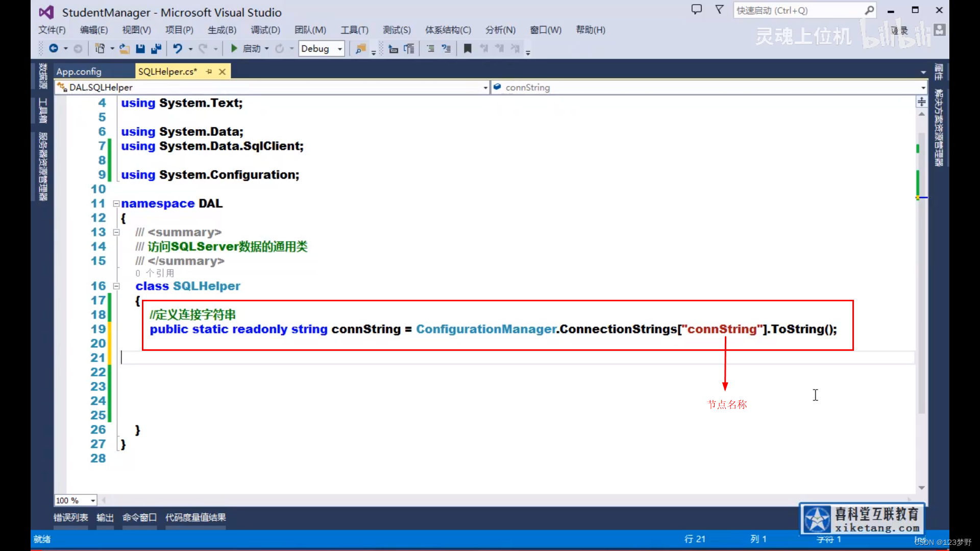
Task: Open the feedback speech bubble icon
Action: pyautogui.click(x=696, y=10)
